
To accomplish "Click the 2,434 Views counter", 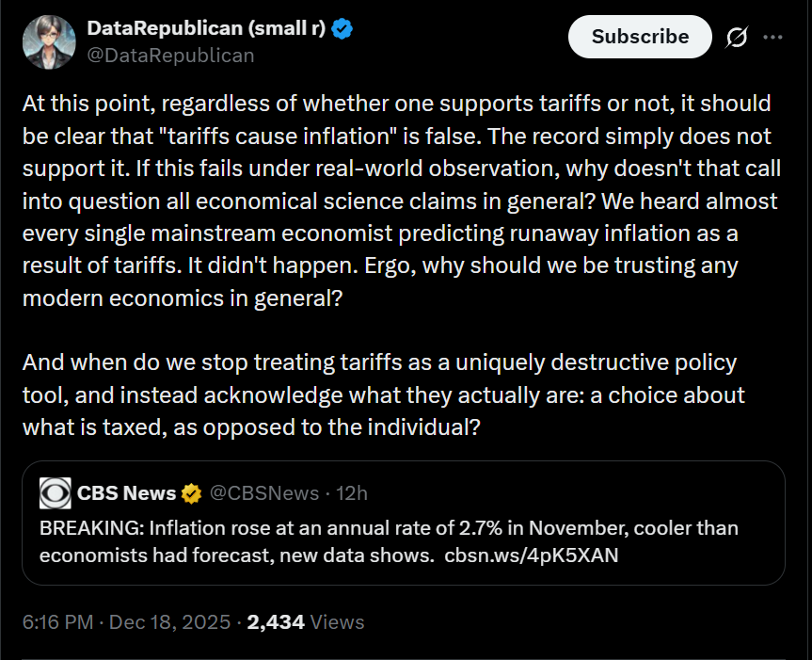I will point(305,622).
